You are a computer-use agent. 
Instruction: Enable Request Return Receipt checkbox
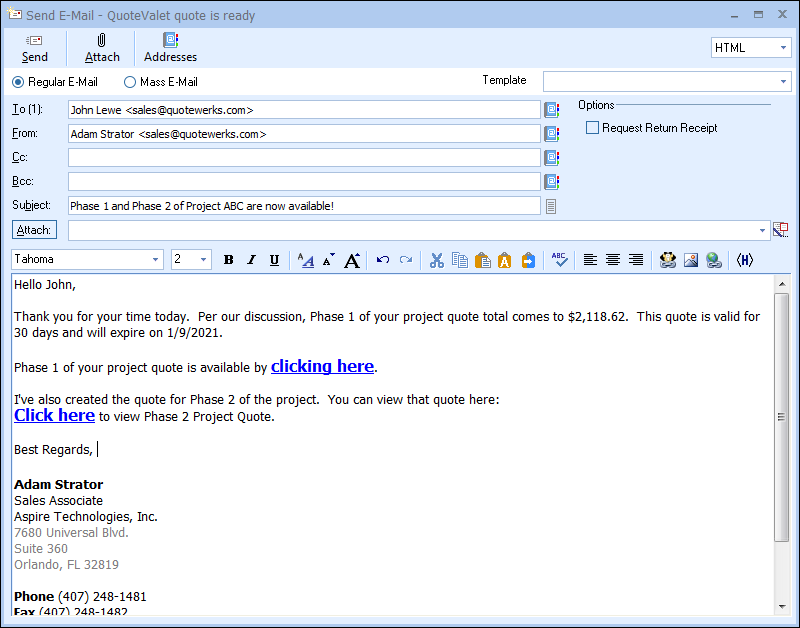(x=593, y=128)
